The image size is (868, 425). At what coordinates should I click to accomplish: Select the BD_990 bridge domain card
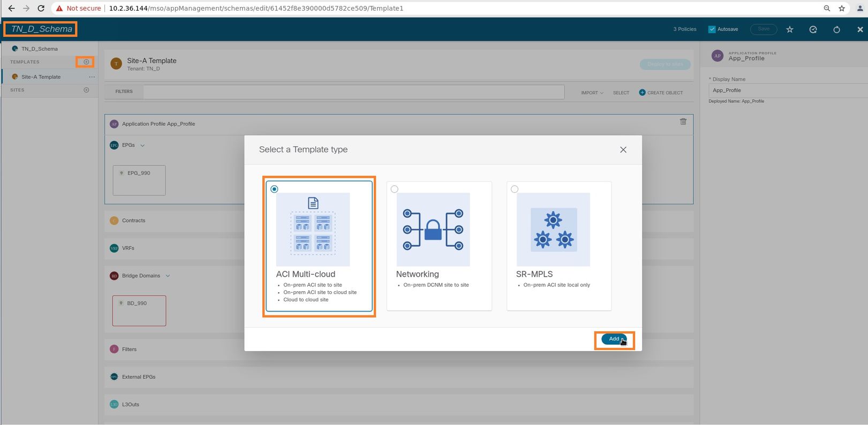point(139,311)
